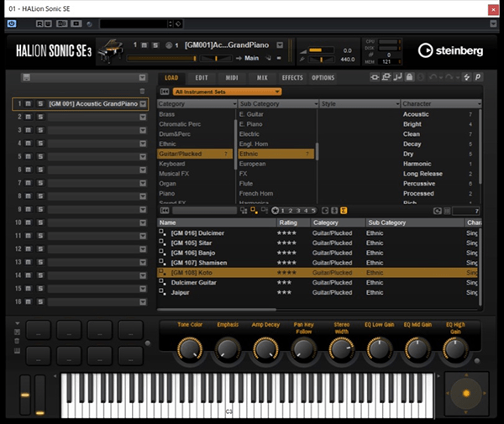Switch to the EDIT tab

[202, 78]
